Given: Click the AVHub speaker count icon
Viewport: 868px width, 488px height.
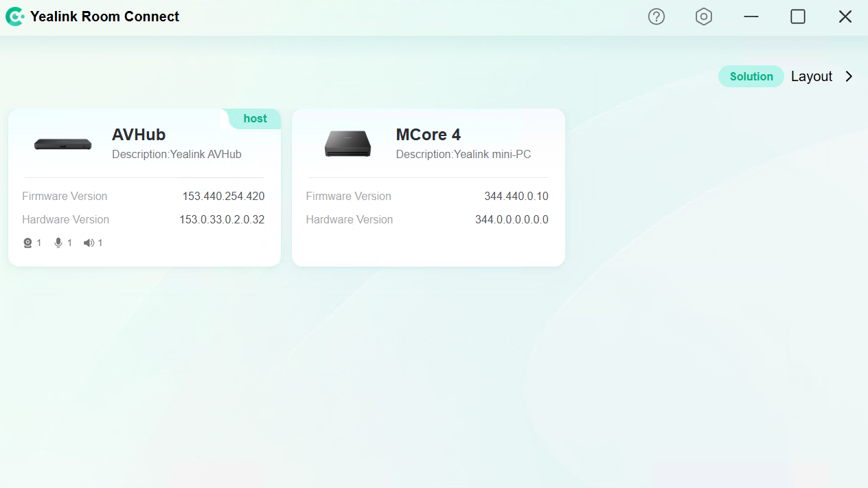Looking at the screenshot, I should coord(89,243).
